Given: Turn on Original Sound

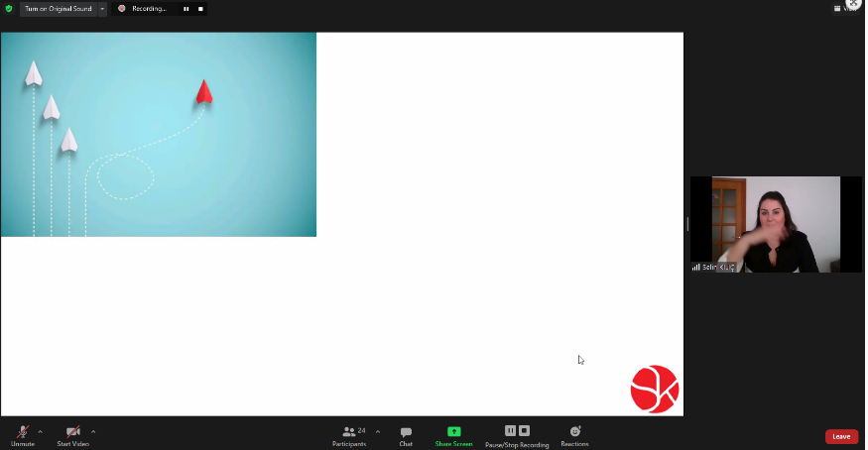Looking at the screenshot, I should point(58,9).
